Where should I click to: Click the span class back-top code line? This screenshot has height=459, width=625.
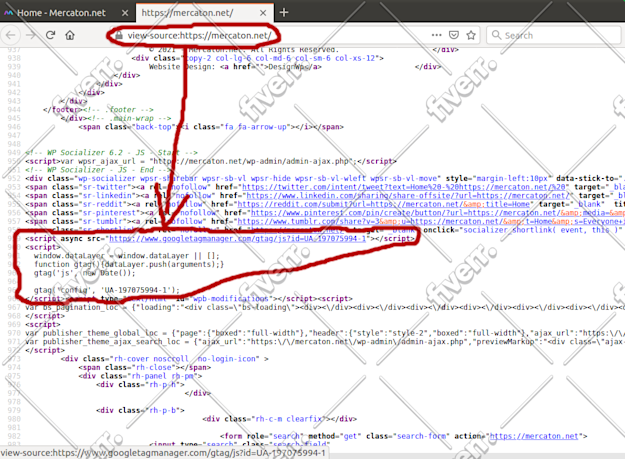[211, 127]
